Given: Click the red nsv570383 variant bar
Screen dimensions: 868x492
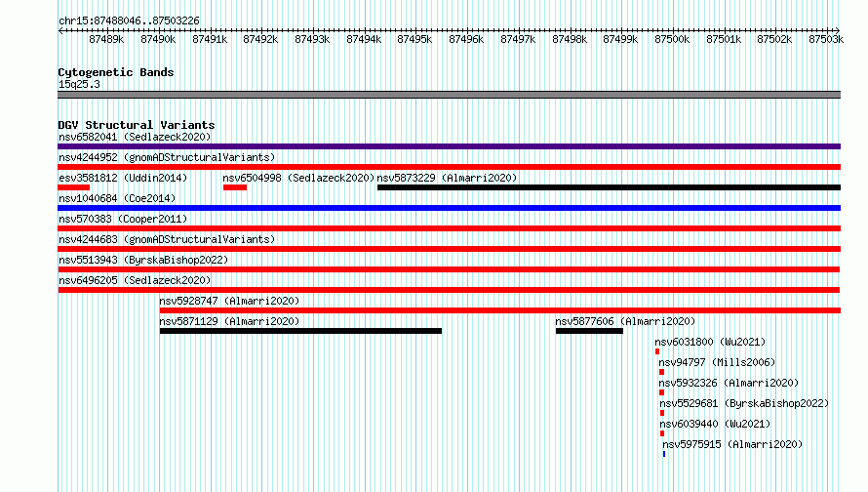Looking at the screenshot, I should pyautogui.click(x=449, y=228).
